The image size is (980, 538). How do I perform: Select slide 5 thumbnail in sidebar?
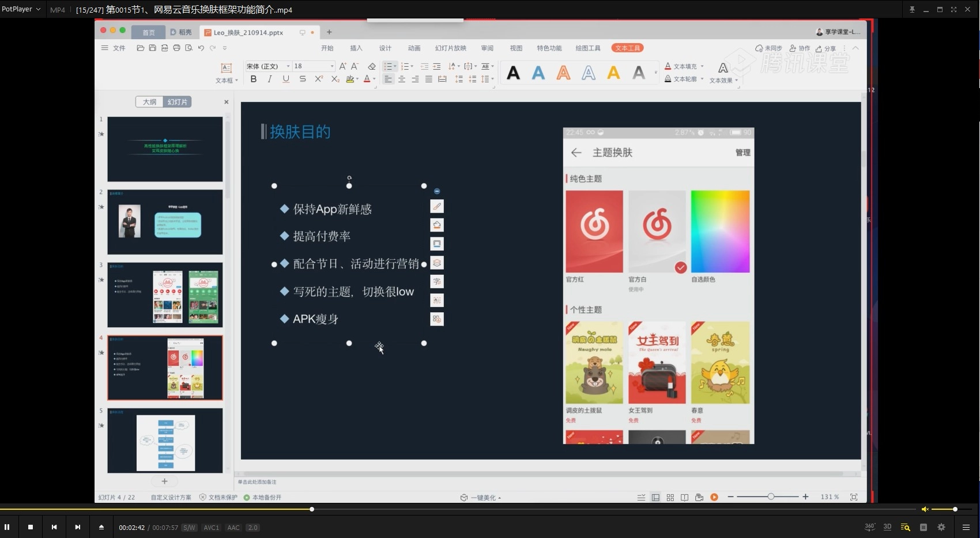tap(165, 441)
